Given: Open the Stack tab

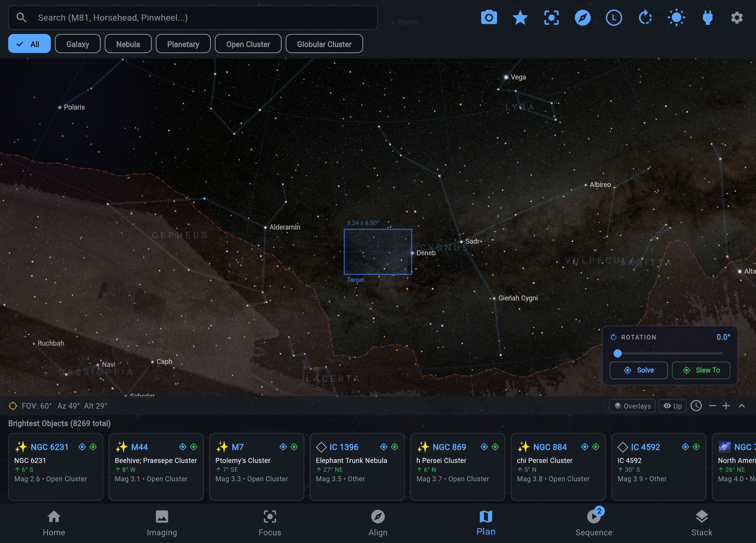Looking at the screenshot, I should pyautogui.click(x=702, y=523).
